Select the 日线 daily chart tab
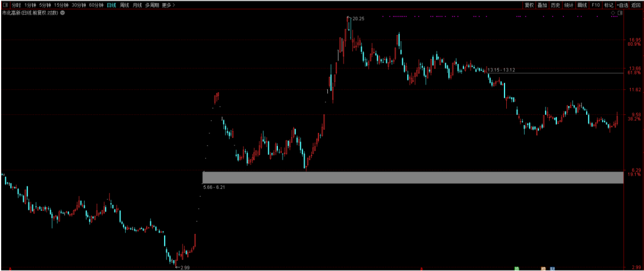This screenshot has height=271, width=644. click(x=112, y=5)
